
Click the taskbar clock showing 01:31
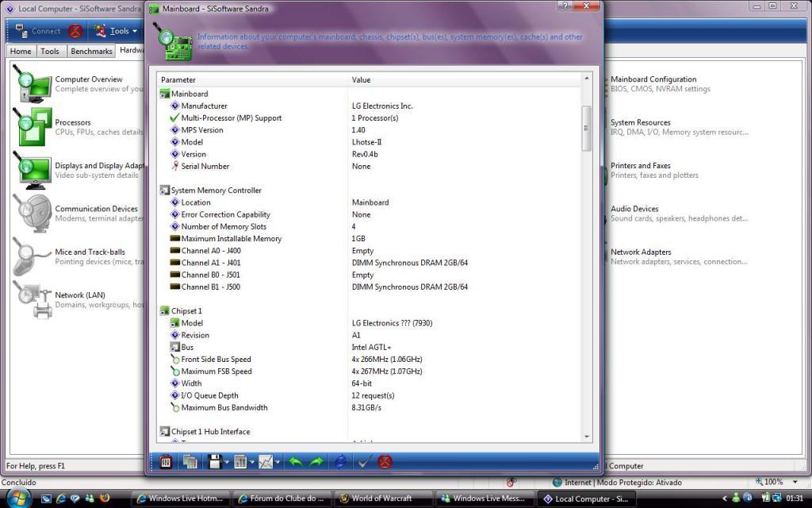pos(795,498)
